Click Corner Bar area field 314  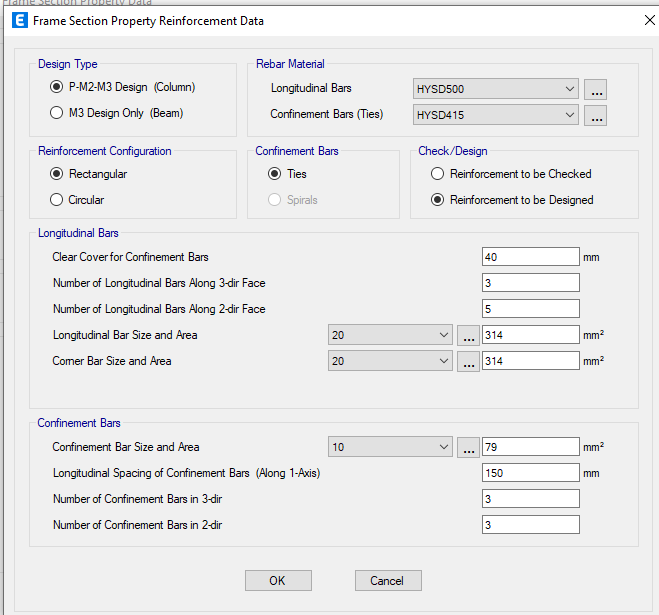coord(531,361)
